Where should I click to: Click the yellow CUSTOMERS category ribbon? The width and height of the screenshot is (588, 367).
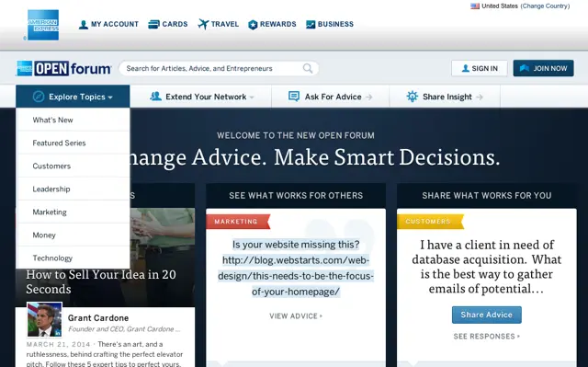[430, 222]
